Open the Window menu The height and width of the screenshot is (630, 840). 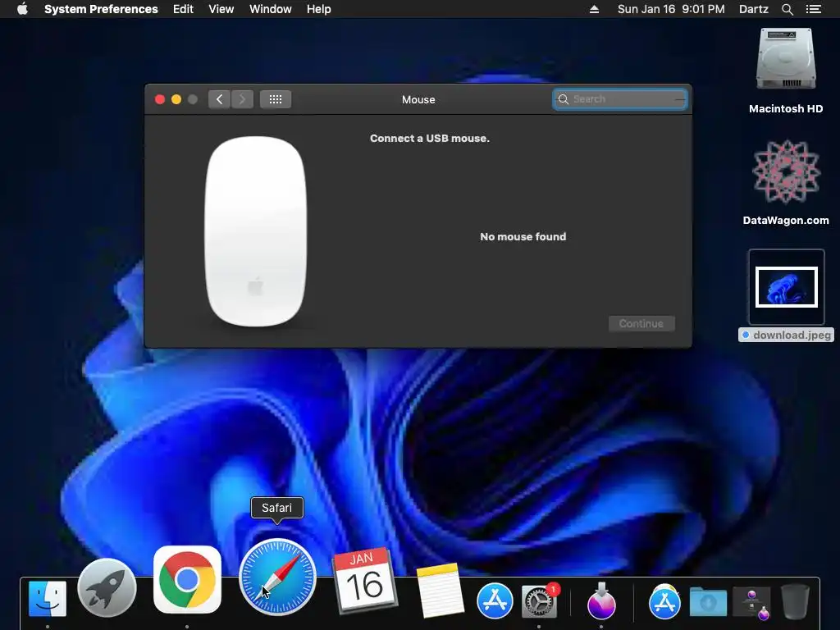point(271,9)
